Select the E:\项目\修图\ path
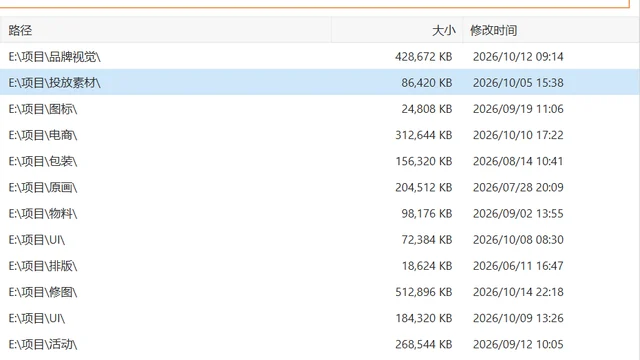The width and height of the screenshot is (640, 360). [43, 292]
